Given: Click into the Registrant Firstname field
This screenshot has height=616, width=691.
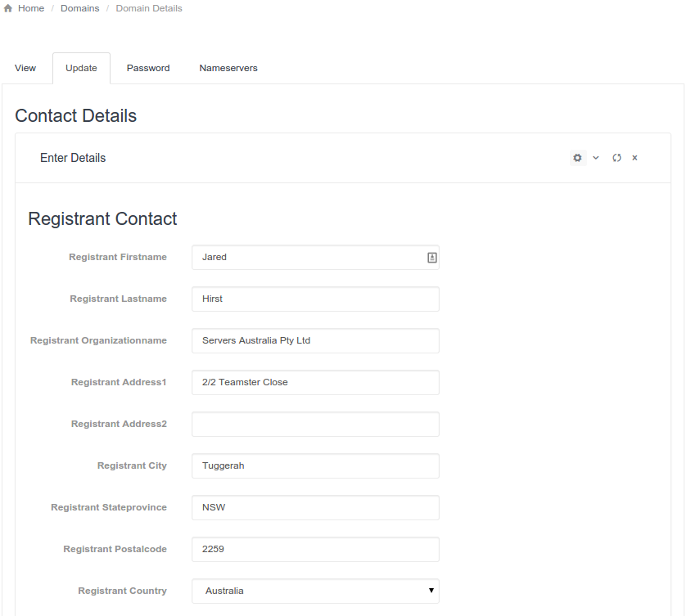Looking at the screenshot, I should (x=307, y=258).
